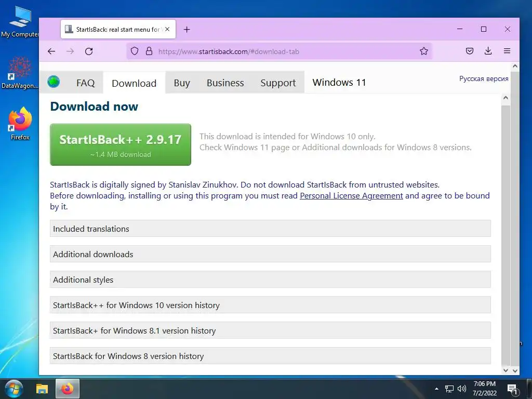
Task: Click text 'This download is intended for Windows 10 only.'
Action: tap(287, 137)
